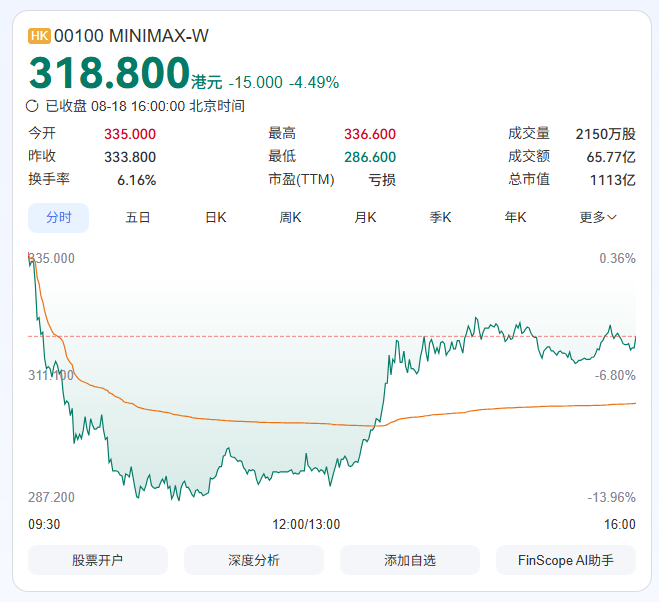Click the 16:00 time axis label
The image size is (659, 602).
pos(620,524)
